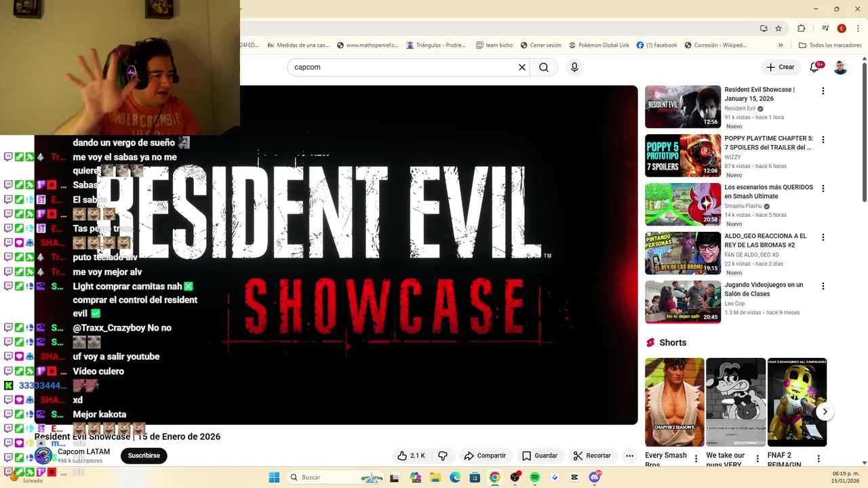
Task: Open Spotify from the taskbar
Action: pyautogui.click(x=534, y=477)
